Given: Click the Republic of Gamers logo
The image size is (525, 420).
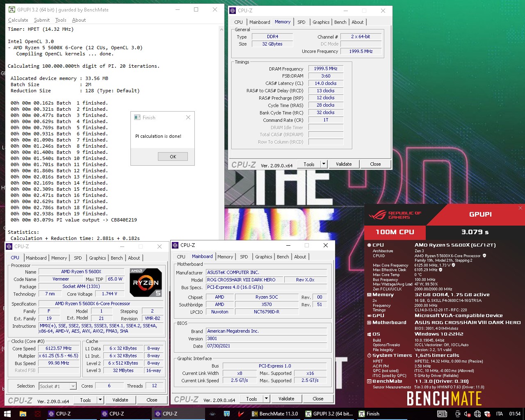Looking at the screenshot, I should [395, 215].
